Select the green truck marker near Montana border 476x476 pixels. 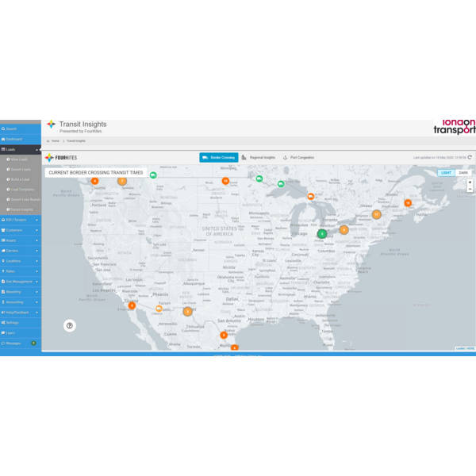click(153, 175)
